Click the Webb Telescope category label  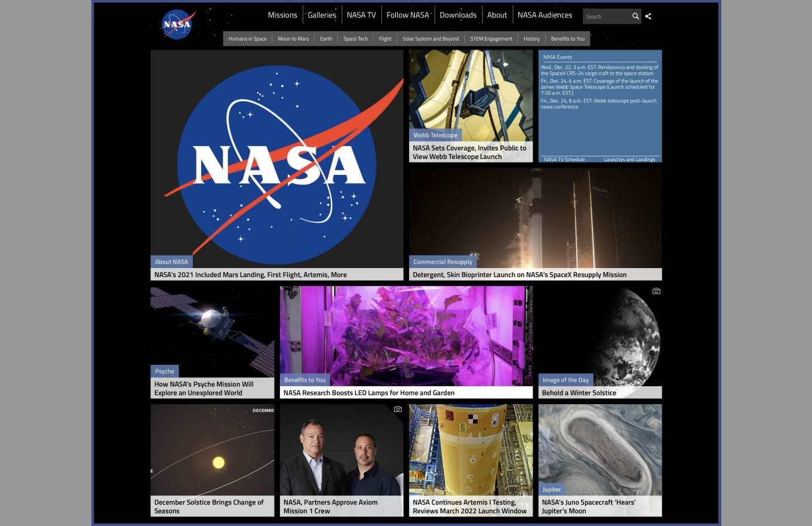point(435,135)
